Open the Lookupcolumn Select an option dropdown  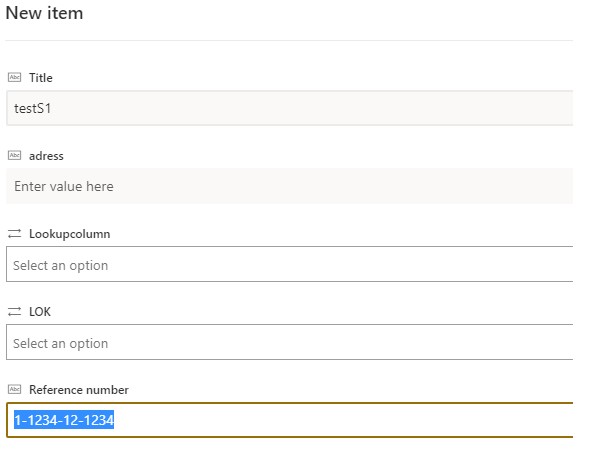pyautogui.click(x=290, y=264)
